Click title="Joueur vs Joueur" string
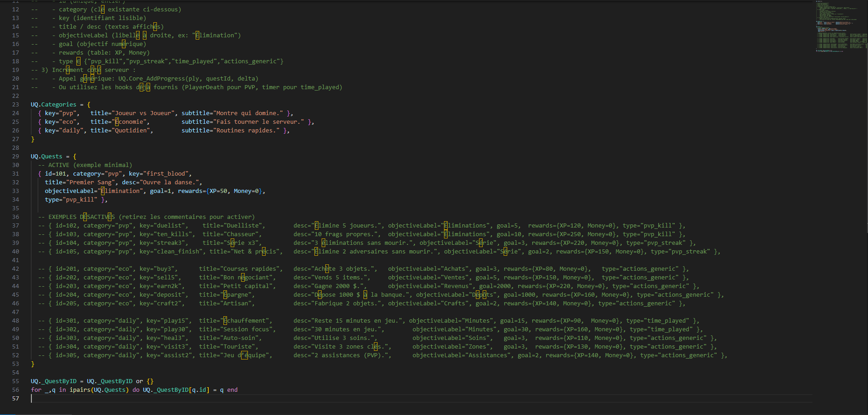This screenshot has width=868, height=415. (132, 113)
